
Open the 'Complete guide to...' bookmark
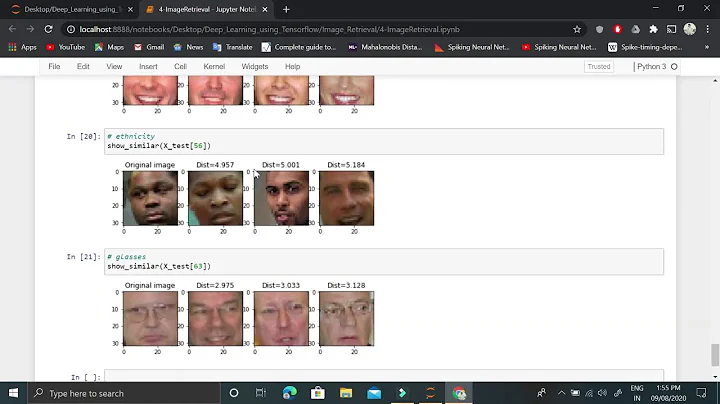[299, 47]
